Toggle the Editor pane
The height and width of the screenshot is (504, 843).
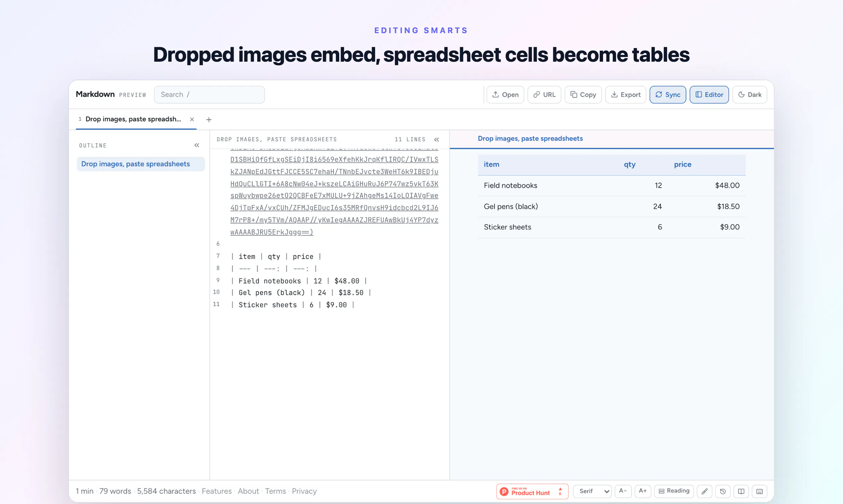tap(709, 95)
